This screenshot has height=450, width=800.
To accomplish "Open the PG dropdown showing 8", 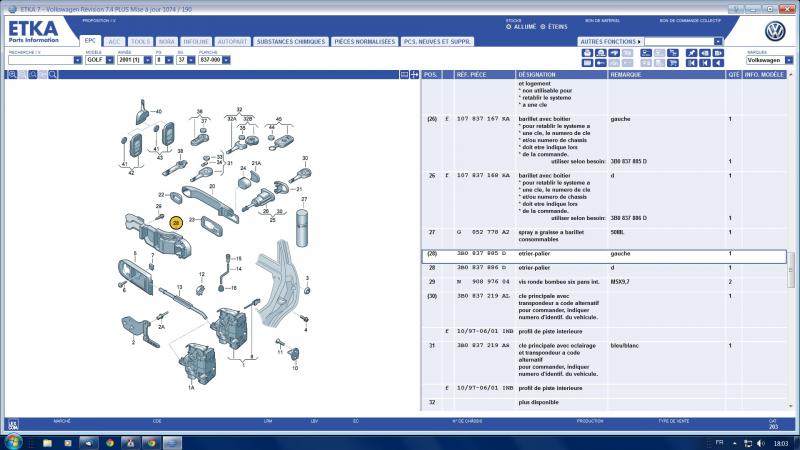I will (x=169, y=60).
